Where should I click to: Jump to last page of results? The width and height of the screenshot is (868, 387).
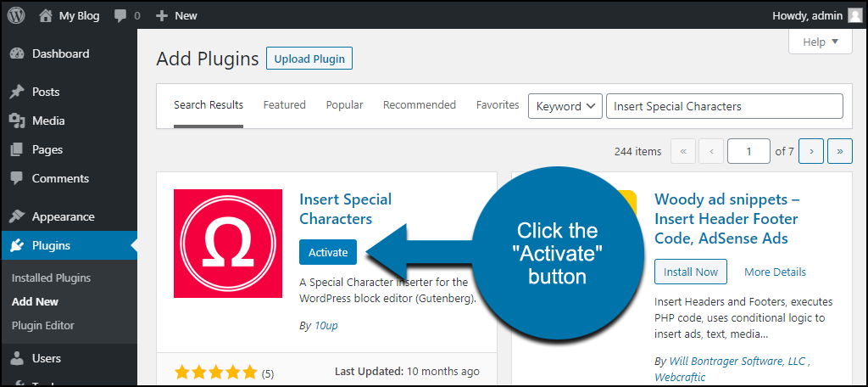tap(840, 151)
